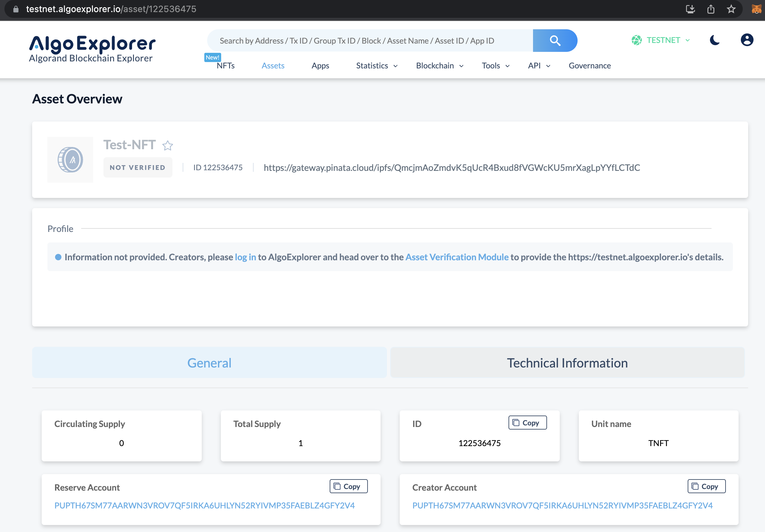Click the Test-NFT asset title
The width and height of the screenshot is (765, 532).
(129, 144)
